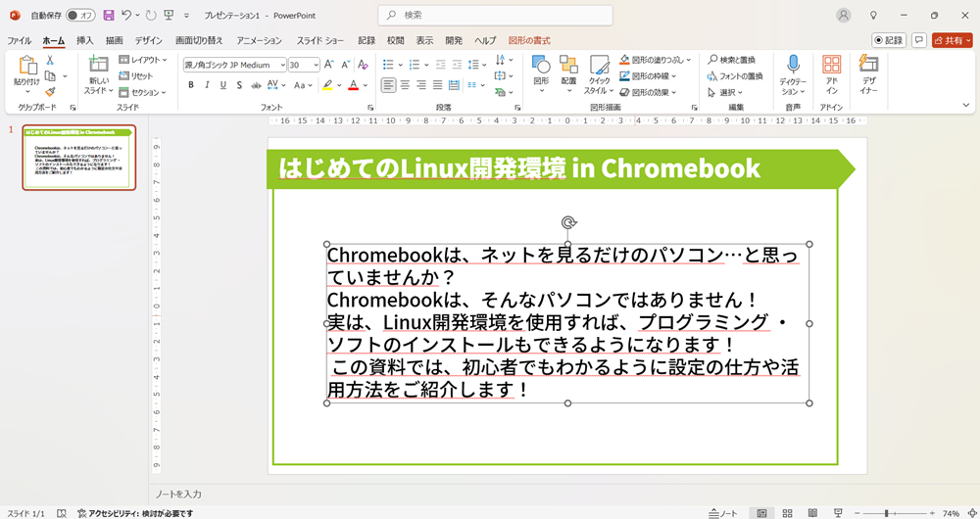
Task: Click the Share (共有) button
Action: tap(952, 40)
